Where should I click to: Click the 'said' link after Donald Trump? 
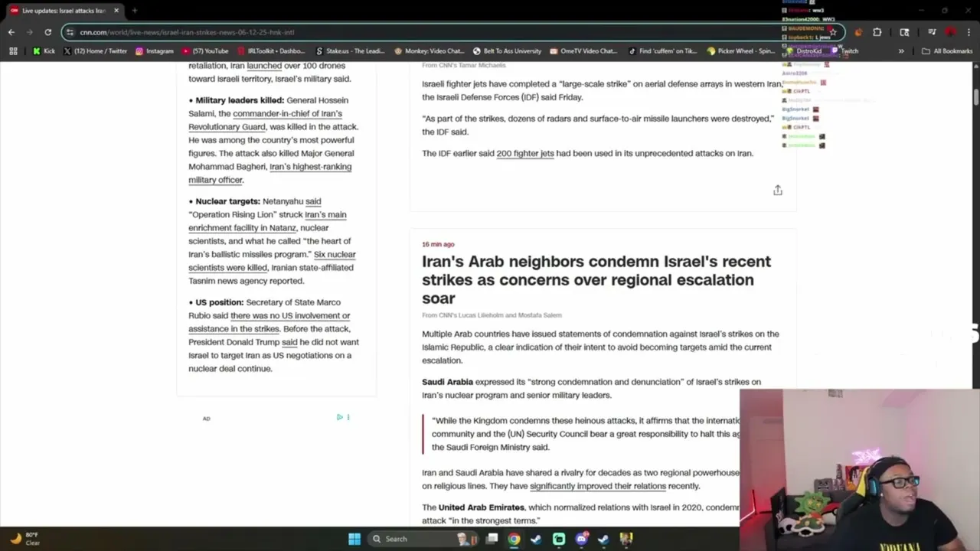(x=289, y=342)
